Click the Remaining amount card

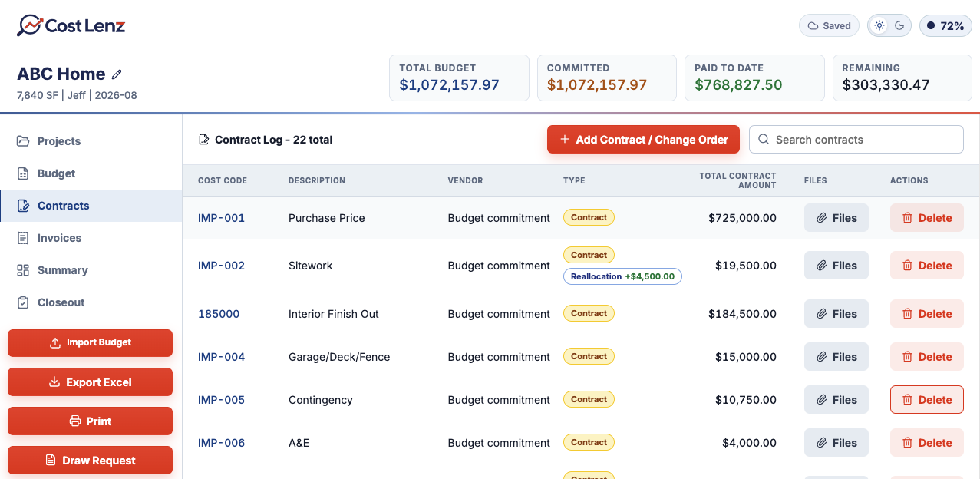[902, 78]
